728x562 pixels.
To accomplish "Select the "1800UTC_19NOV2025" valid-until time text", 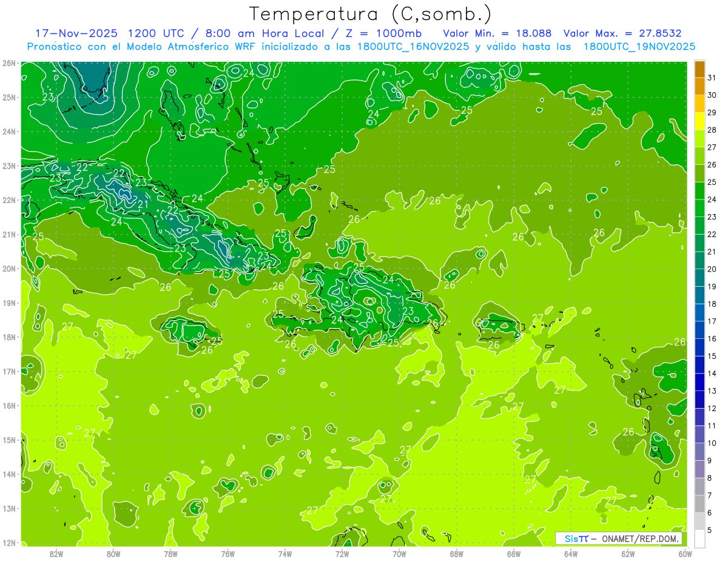I will [x=639, y=47].
